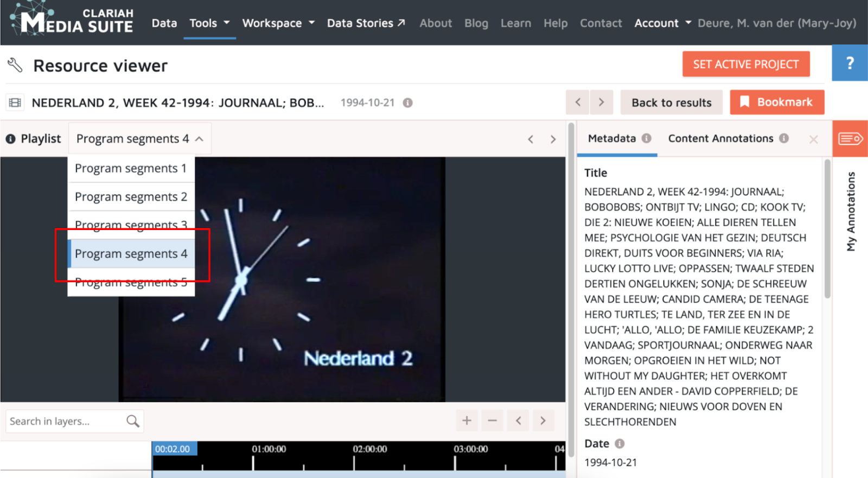Click info icon next to date 1994-10-21
The width and height of the screenshot is (868, 478).
point(408,103)
